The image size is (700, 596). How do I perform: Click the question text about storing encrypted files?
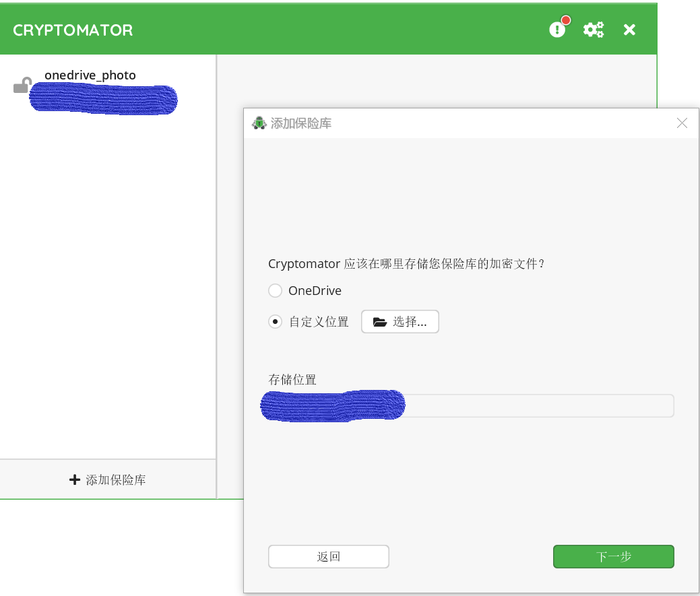(x=406, y=263)
